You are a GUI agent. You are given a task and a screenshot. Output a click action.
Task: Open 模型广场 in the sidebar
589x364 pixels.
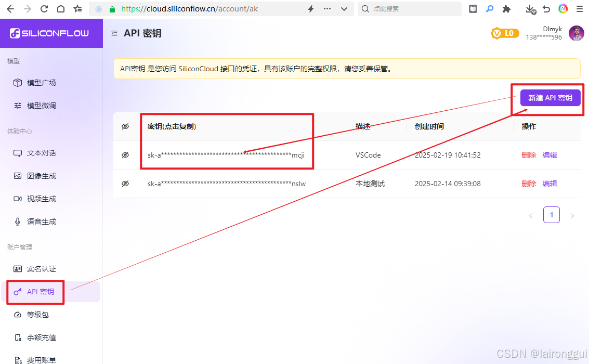click(x=51, y=83)
